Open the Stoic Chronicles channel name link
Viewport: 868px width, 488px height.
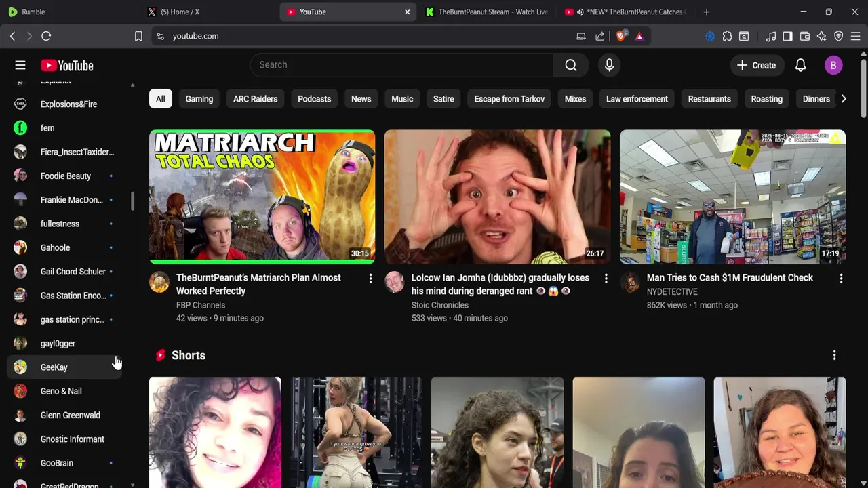click(x=440, y=305)
